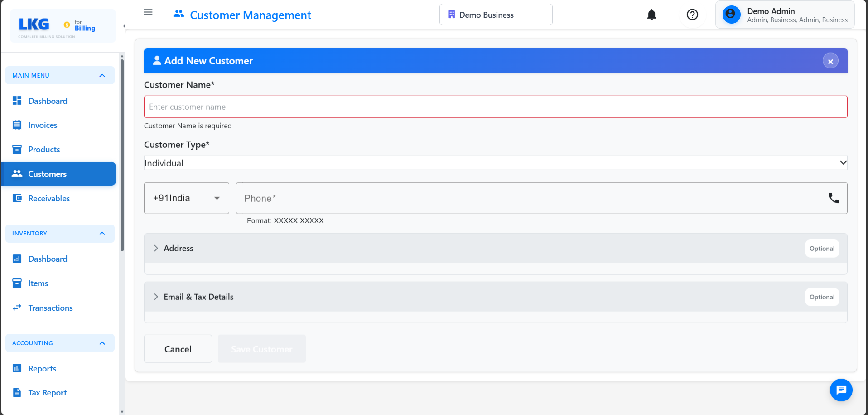Open the Customer Type dropdown
The height and width of the screenshot is (415, 868).
(495, 162)
